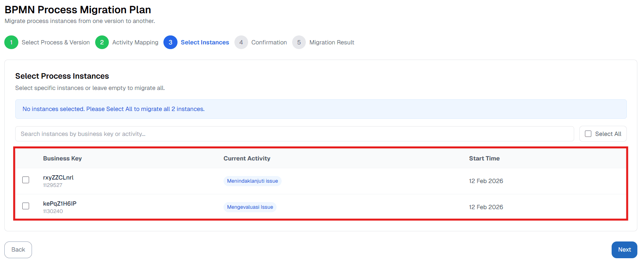Open the Select Process & Version step label
Screen dimensions: 644x266
pos(56,42)
